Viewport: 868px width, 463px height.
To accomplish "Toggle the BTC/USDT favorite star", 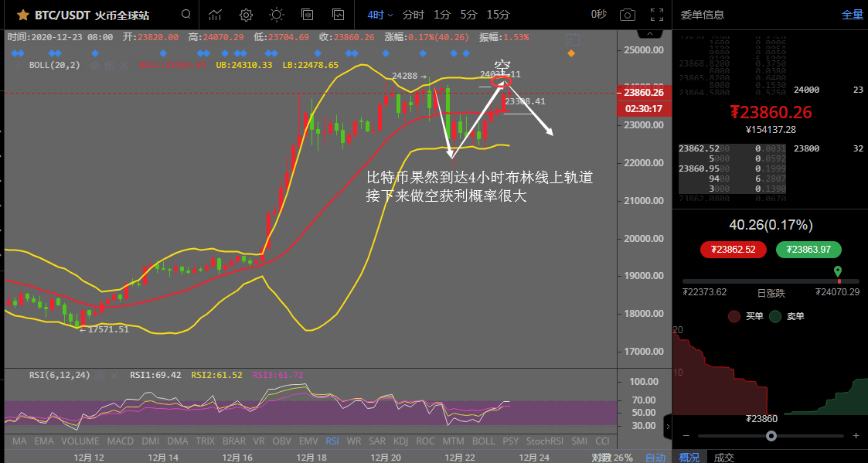I will pos(22,15).
